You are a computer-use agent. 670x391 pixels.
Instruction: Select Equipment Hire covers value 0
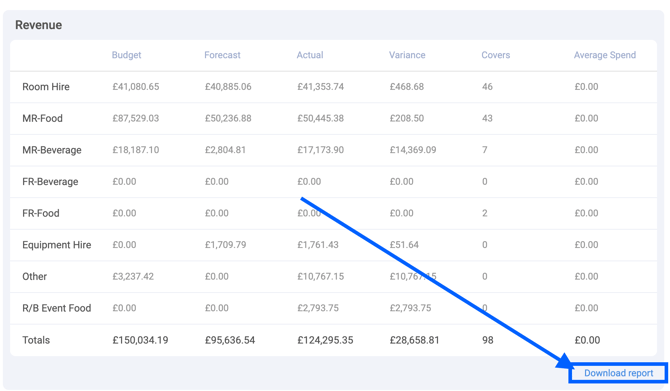485,245
